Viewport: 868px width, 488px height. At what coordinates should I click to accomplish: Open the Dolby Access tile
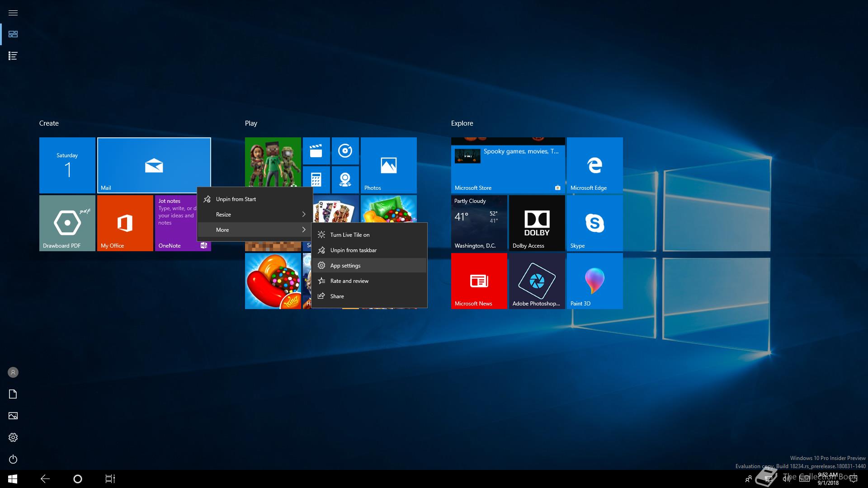click(x=537, y=223)
